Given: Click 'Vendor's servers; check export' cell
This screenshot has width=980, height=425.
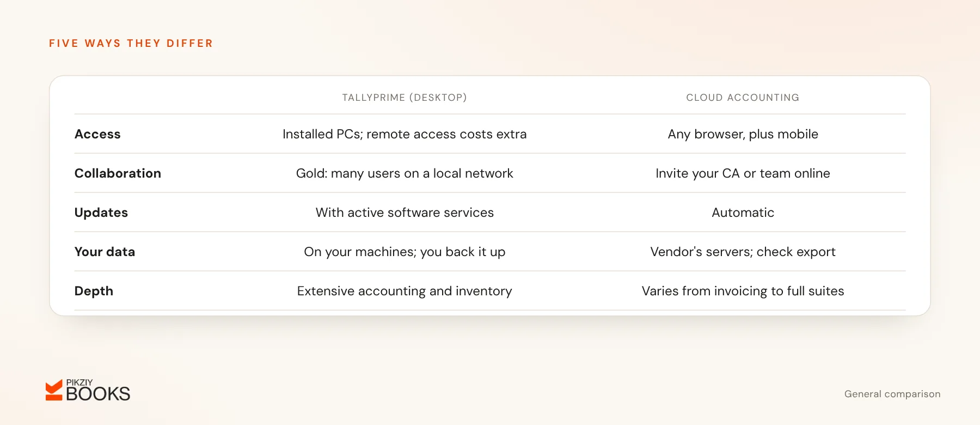Looking at the screenshot, I should 743,252.
